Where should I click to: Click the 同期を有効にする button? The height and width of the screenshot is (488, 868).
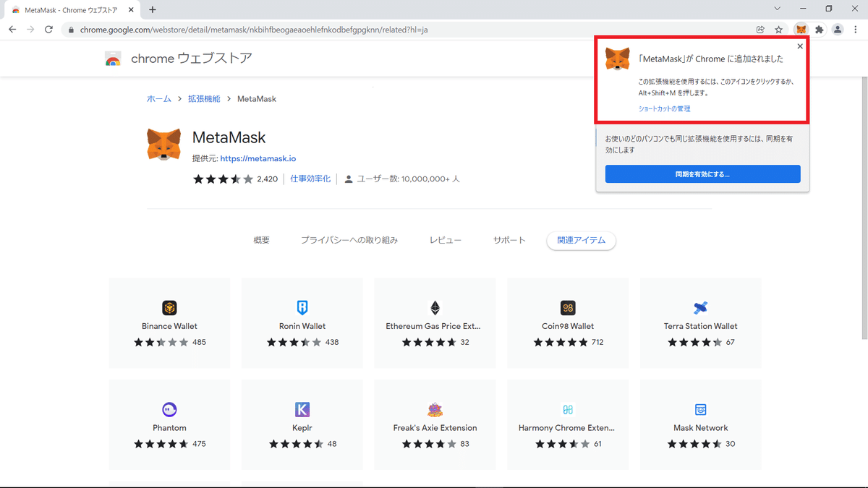point(703,174)
